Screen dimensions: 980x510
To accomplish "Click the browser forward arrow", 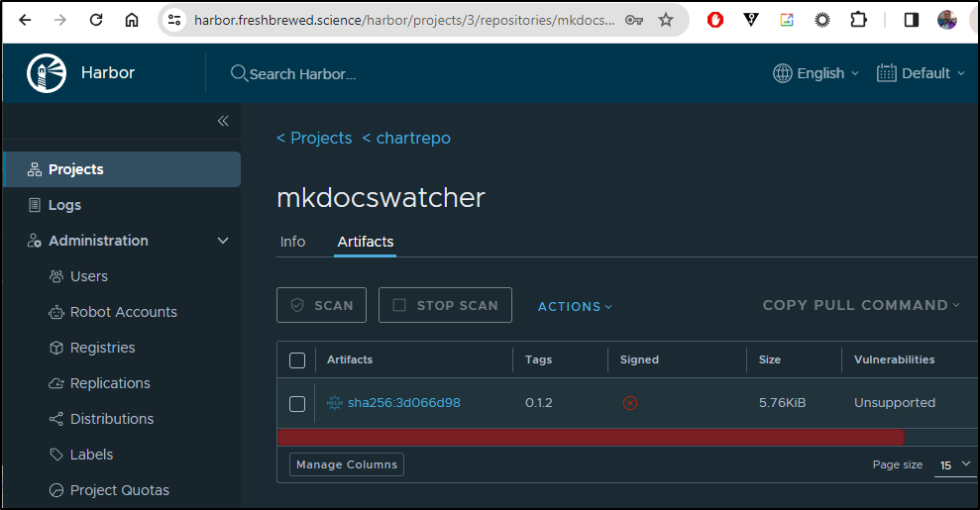I will coord(60,20).
